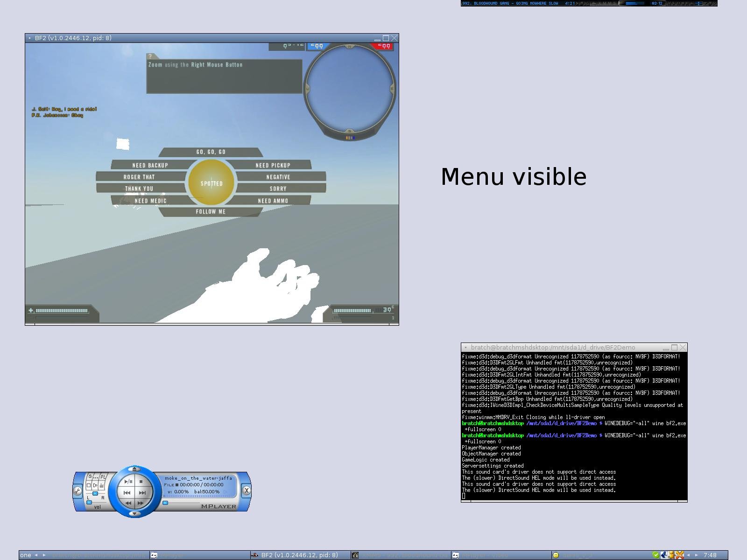
Task: Skip to previous track in MPlayer
Action: [127, 493]
